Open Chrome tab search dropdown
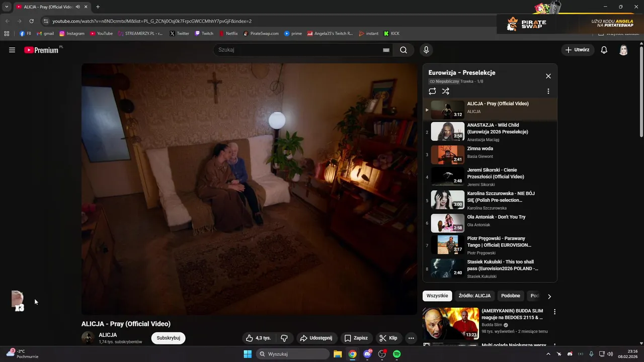 pos(7,7)
